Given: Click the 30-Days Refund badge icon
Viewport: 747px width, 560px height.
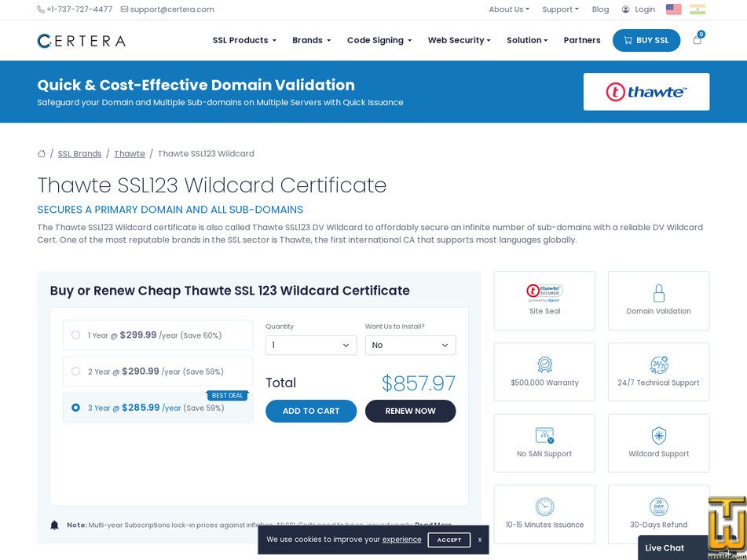Looking at the screenshot, I should pos(658,507).
